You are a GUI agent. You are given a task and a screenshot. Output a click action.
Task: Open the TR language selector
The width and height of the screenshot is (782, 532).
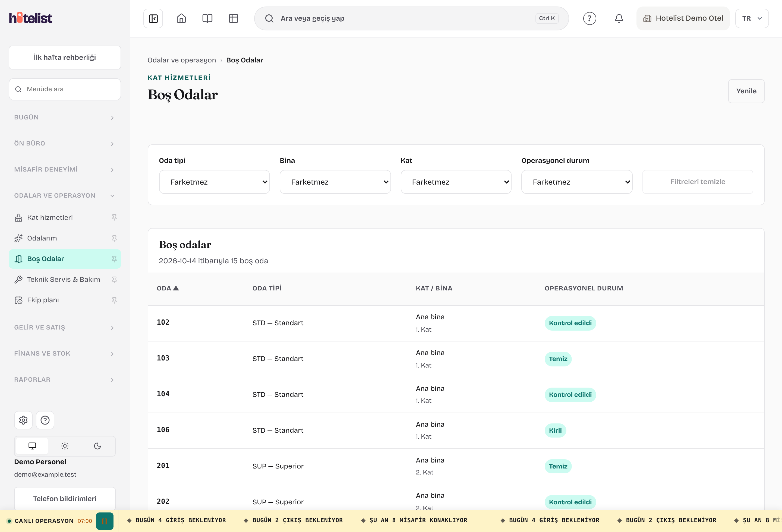[752, 18]
